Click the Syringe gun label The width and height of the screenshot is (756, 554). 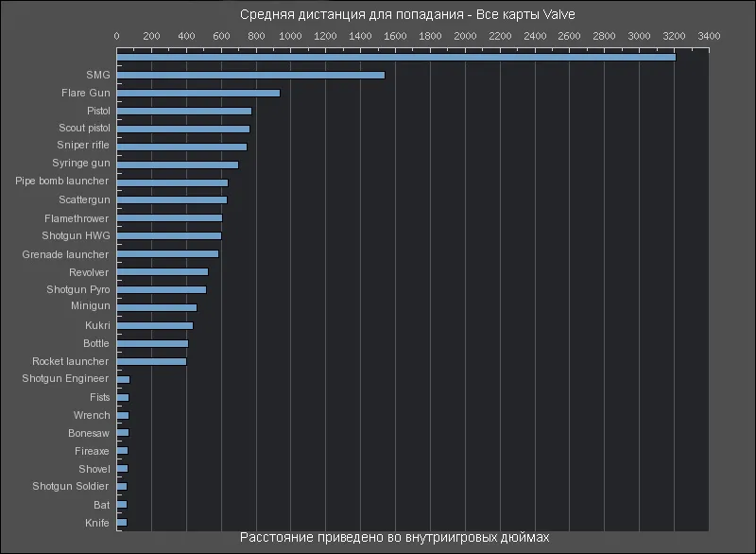point(80,164)
